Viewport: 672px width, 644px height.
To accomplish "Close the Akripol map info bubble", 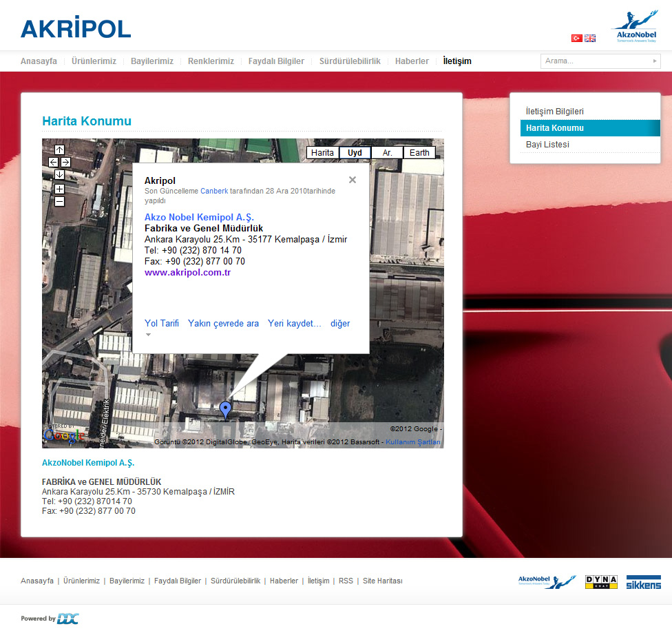I will [353, 180].
